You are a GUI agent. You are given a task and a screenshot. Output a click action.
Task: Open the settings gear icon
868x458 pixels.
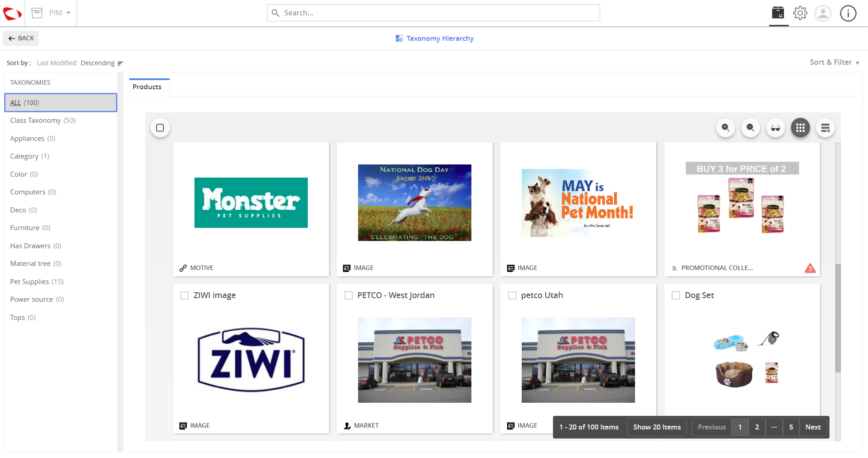pos(800,13)
